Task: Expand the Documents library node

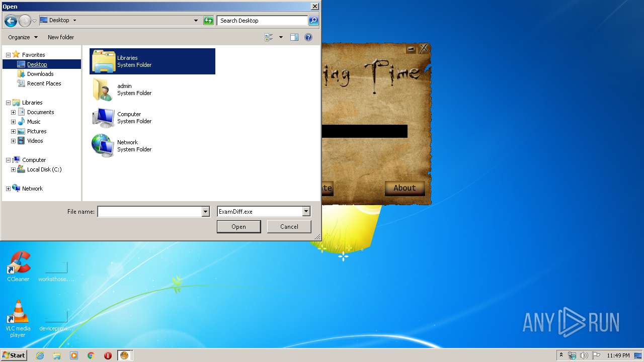Action: click(14, 112)
